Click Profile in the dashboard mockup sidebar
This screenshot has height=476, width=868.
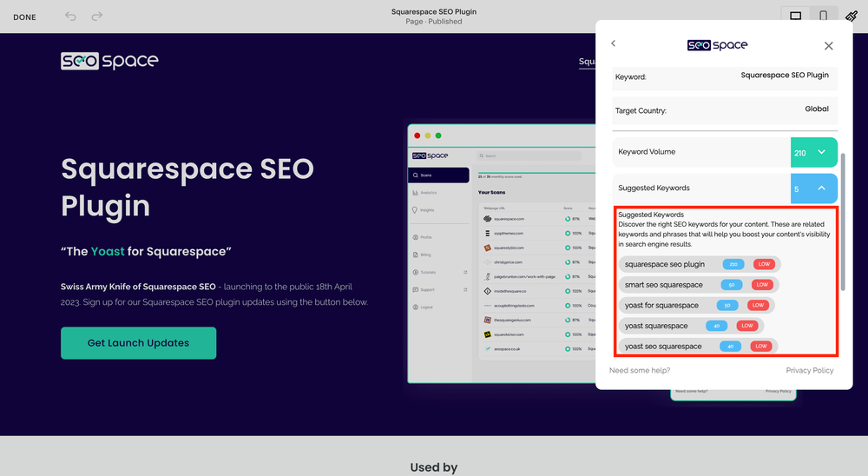click(x=423, y=237)
